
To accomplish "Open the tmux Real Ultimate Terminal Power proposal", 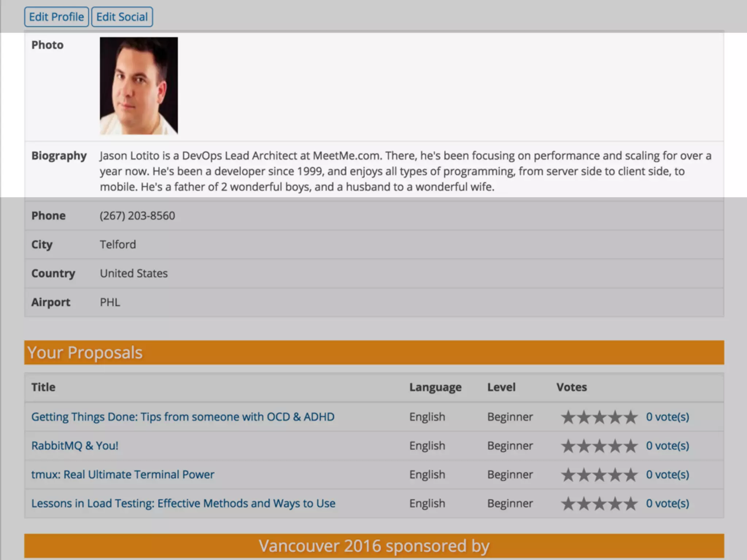I will pos(123,474).
